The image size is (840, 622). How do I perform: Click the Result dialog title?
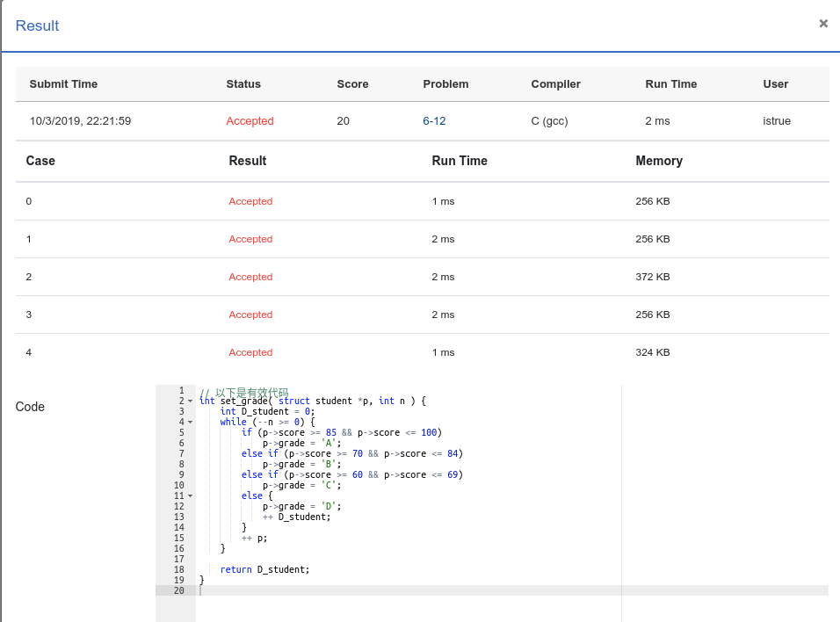37,25
